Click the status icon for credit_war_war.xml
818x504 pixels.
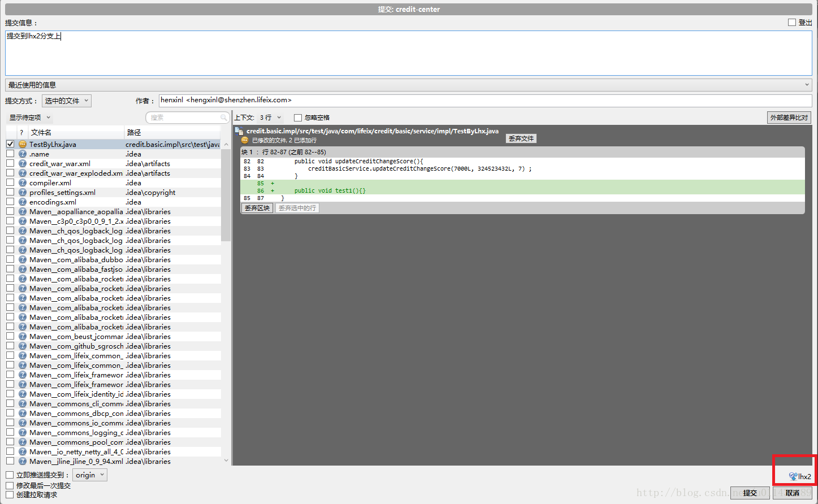tap(23, 163)
